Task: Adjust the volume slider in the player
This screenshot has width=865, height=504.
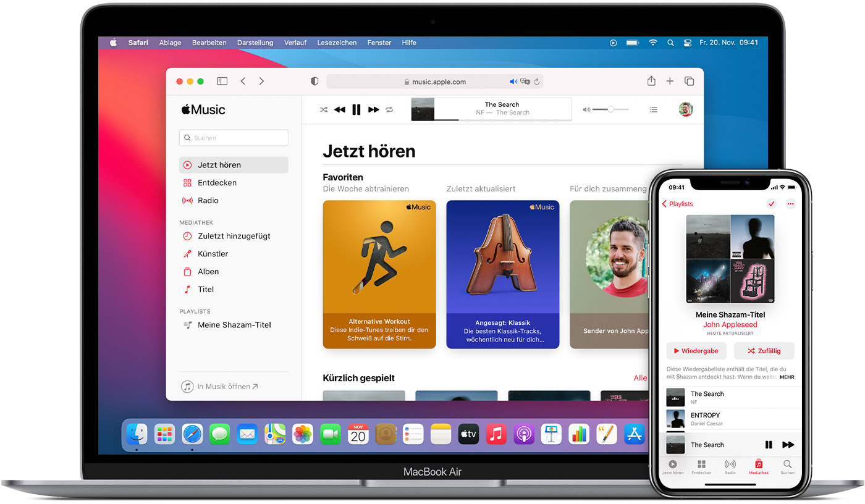Action: [610, 109]
